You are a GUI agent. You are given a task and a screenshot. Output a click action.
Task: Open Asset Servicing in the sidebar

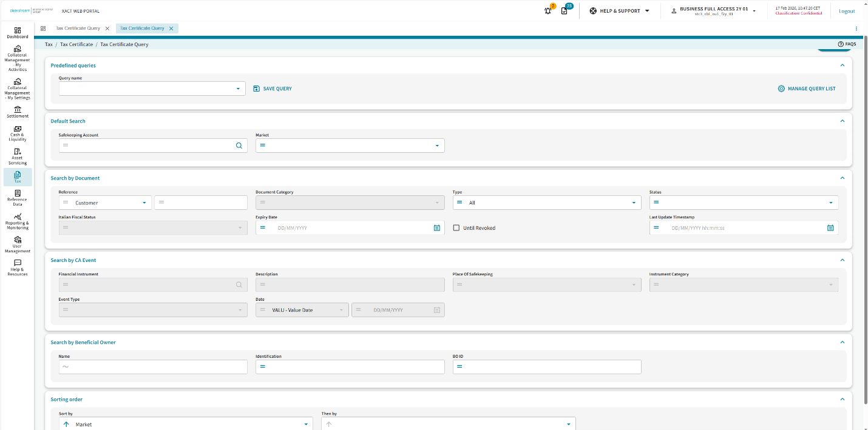[x=18, y=156]
